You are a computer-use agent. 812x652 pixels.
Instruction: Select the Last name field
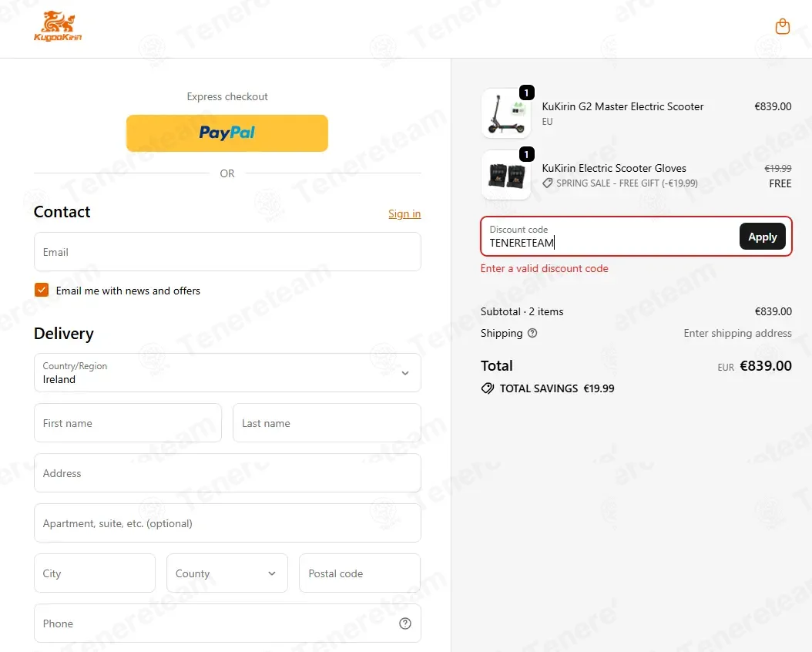327,423
